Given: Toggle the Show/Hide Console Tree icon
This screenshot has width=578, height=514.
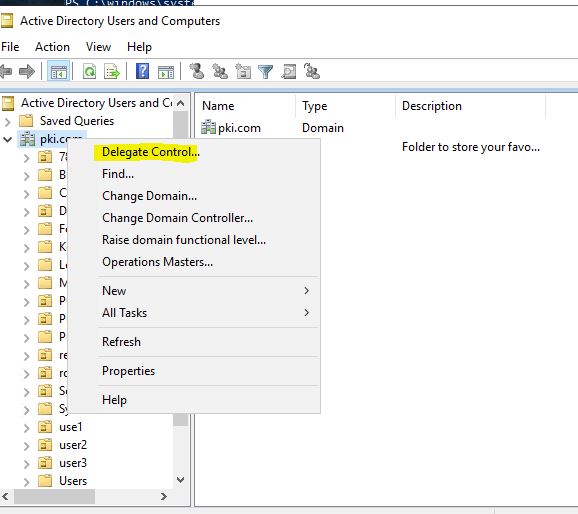Looking at the screenshot, I should [x=59, y=71].
